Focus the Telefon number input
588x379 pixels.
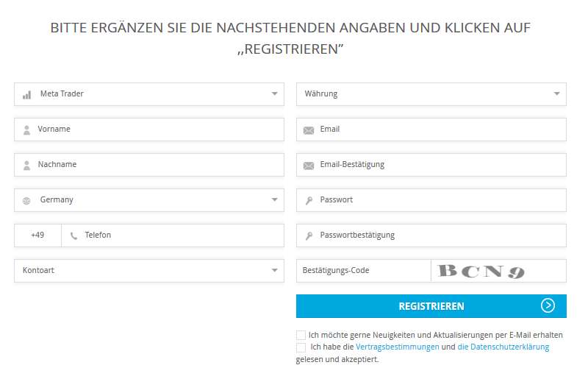click(173, 235)
